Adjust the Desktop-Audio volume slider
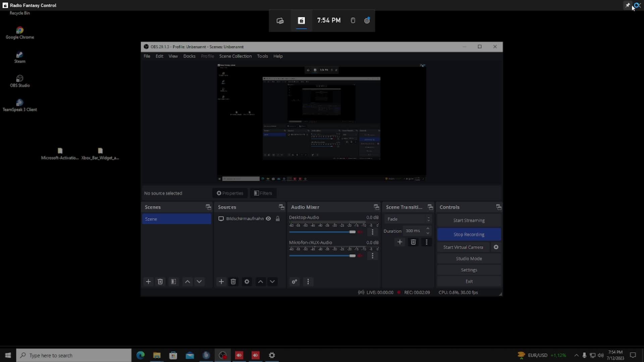The width and height of the screenshot is (644, 362). coord(352,232)
